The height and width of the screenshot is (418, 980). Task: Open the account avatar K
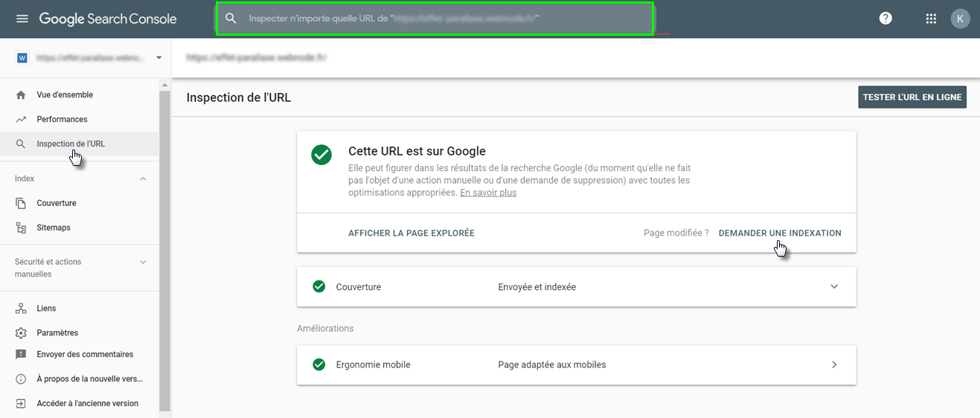[x=960, y=19]
